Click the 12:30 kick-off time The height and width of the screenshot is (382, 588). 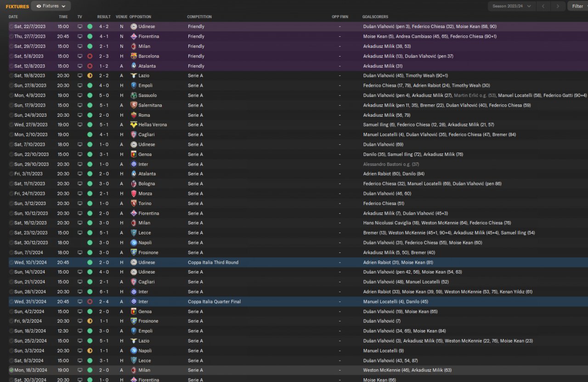[x=63, y=331]
